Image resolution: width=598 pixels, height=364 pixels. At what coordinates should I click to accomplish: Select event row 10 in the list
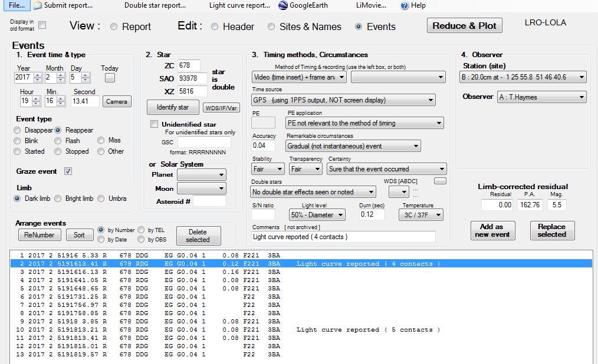click(x=147, y=330)
